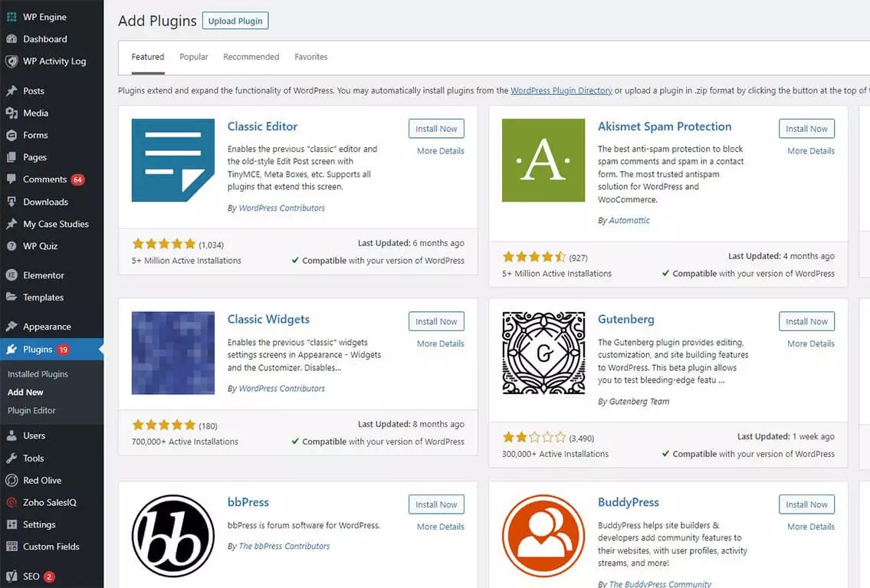Open the Classic Widgets title link
Viewport: 870px width, 588px height.
pyautogui.click(x=268, y=320)
